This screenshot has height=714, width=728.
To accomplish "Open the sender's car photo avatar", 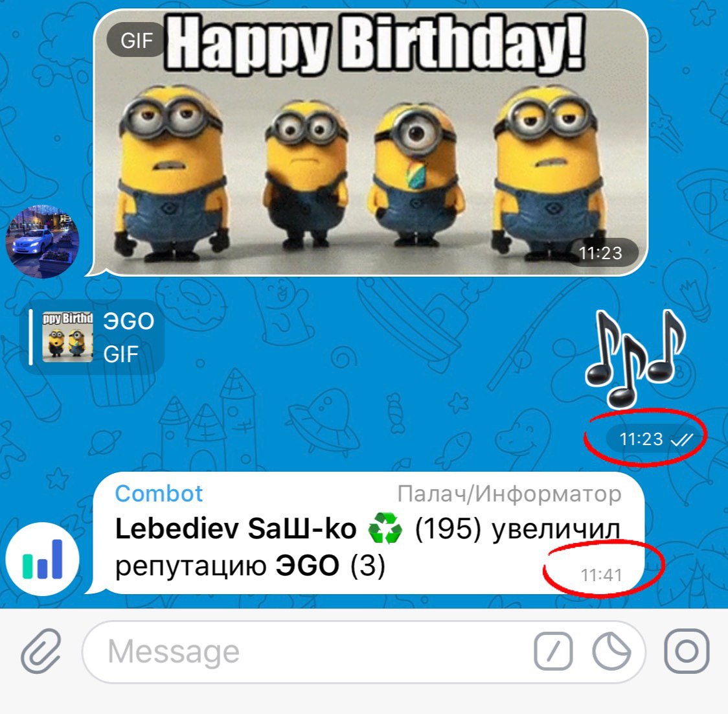I will pos(43,241).
